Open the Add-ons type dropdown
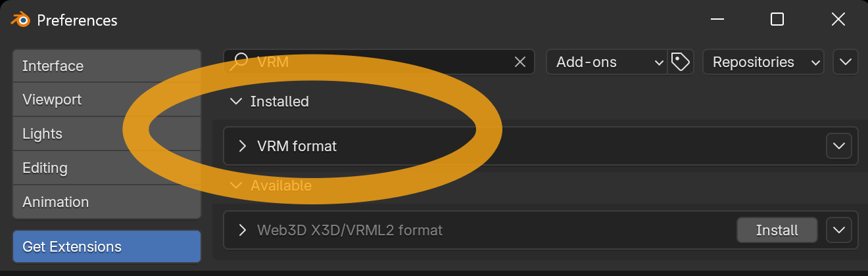Screen dimensions: 868x276 606,62
